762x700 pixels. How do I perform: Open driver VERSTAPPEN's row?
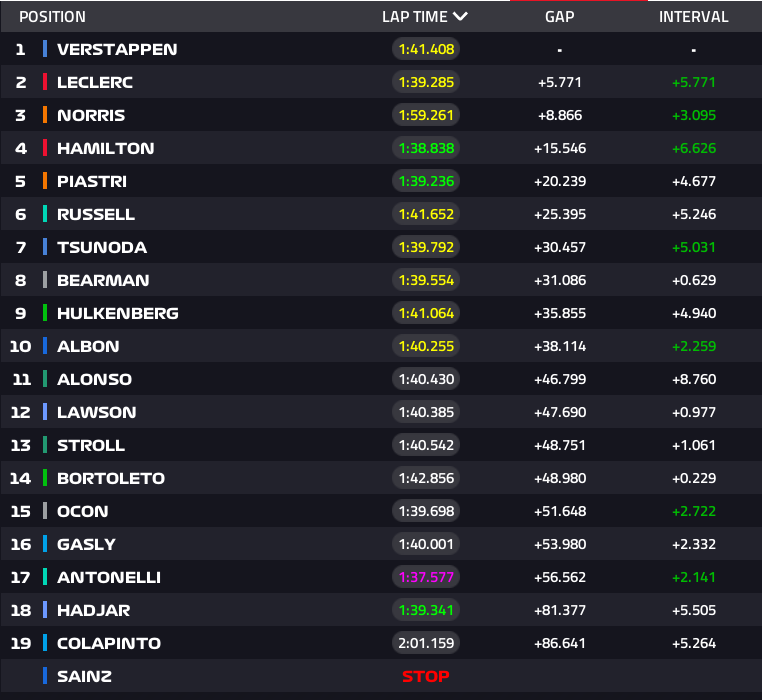pos(381,49)
